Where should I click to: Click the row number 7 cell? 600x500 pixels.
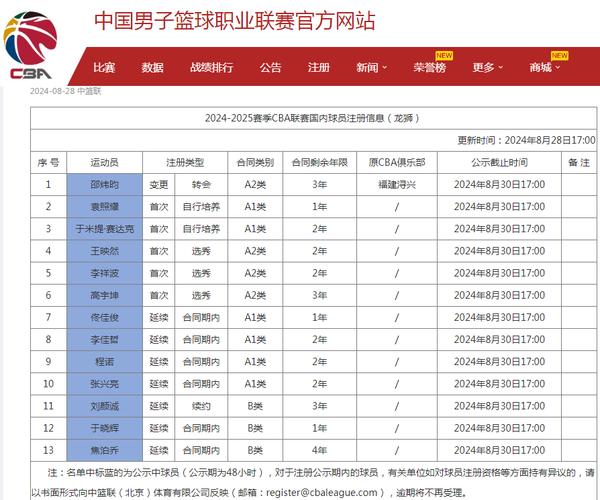(x=48, y=318)
